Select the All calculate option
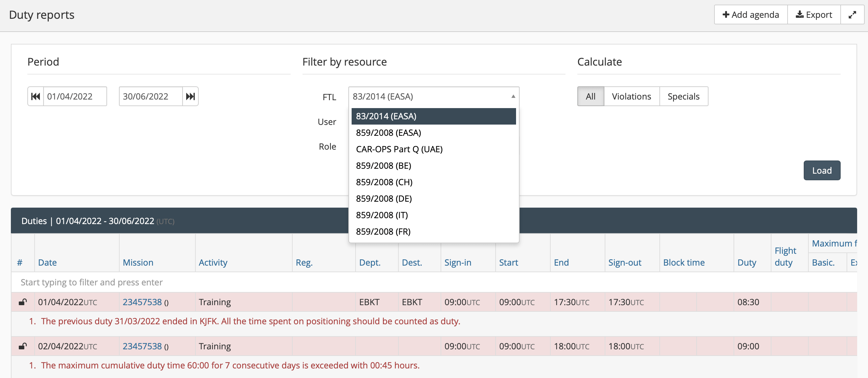Screen dimensions: 868x378 (590, 97)
